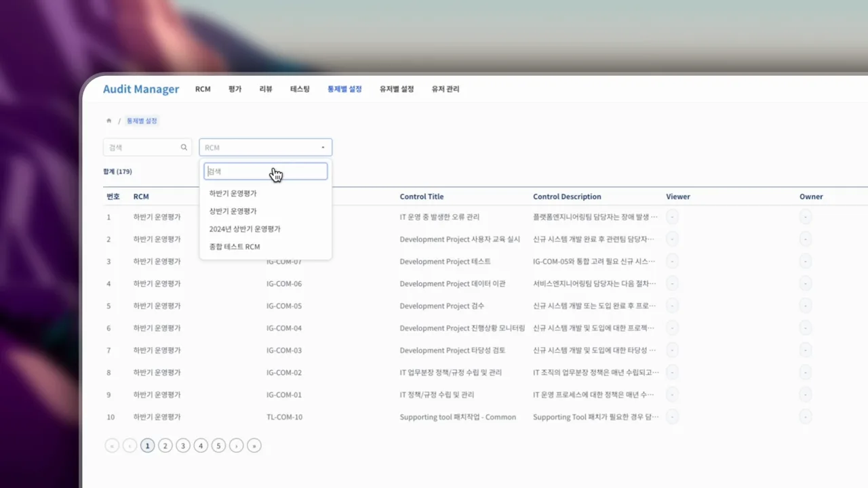
Task: Click the next page arrow
Action: coord(236,445)
